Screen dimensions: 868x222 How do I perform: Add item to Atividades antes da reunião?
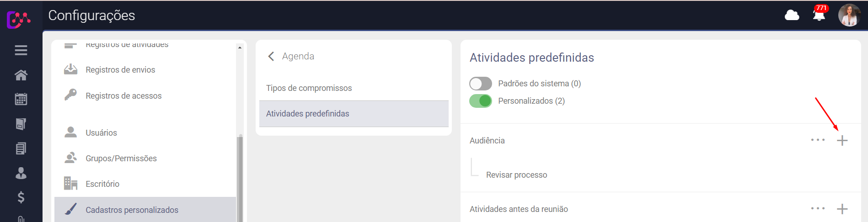point(842,209)
